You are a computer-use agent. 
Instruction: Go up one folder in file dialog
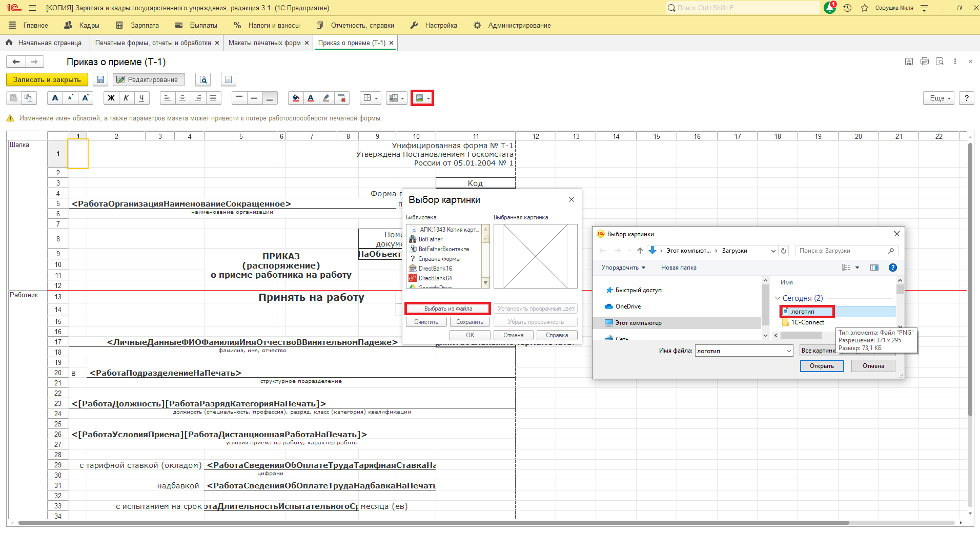pos(640,251)
